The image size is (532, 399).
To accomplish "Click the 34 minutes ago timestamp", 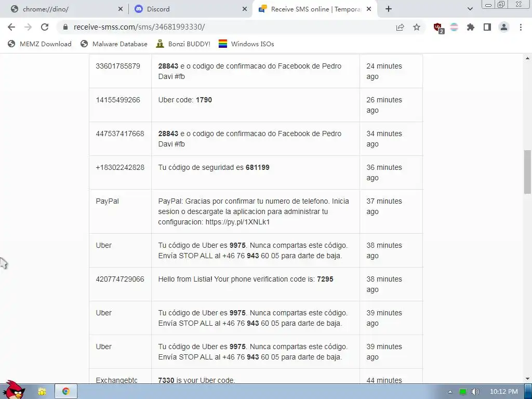I will click(x=384, y=139).
